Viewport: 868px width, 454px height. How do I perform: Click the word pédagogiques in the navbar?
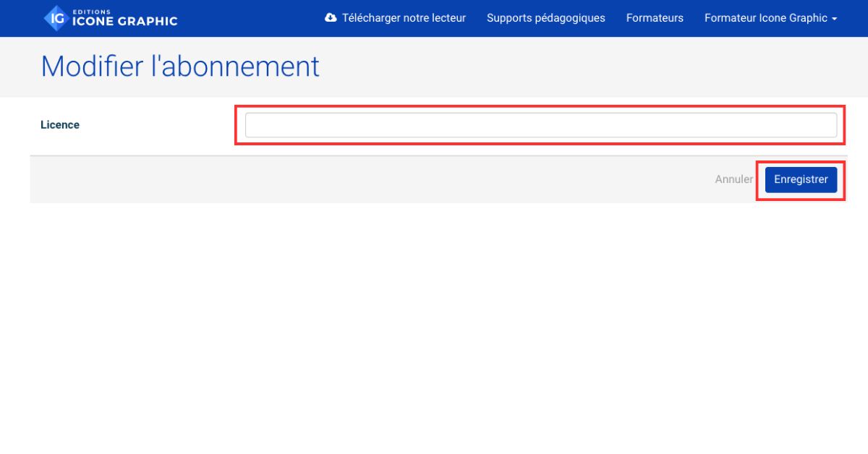570,18
